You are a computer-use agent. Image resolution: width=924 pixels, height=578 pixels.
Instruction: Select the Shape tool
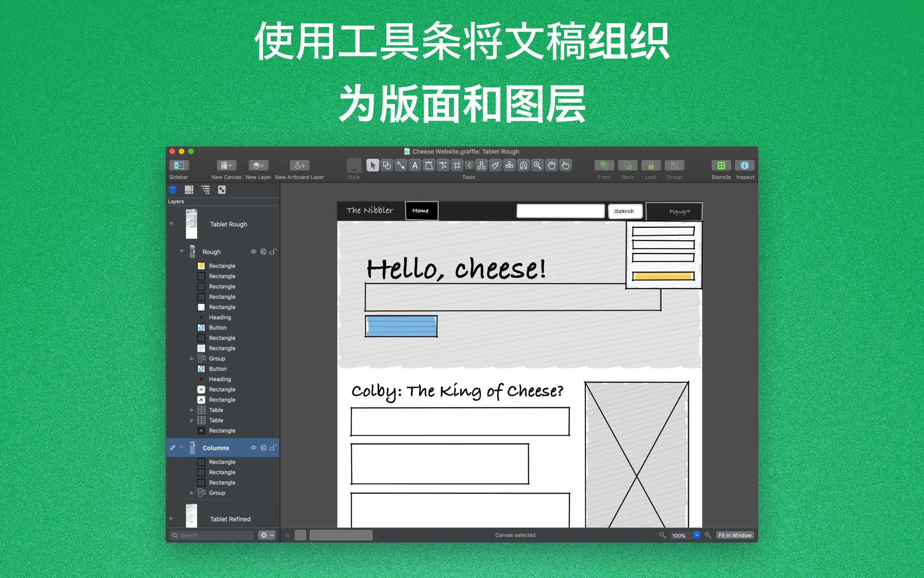(x=387, y=165)
